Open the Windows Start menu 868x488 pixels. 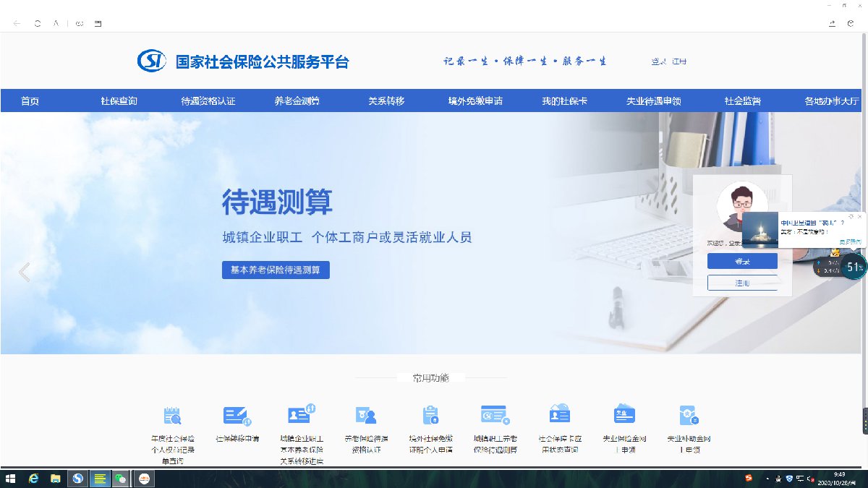click(11, 479)
